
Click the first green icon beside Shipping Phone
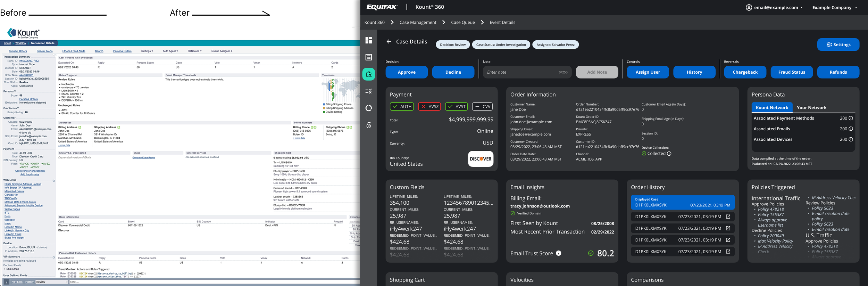(348, 127)
